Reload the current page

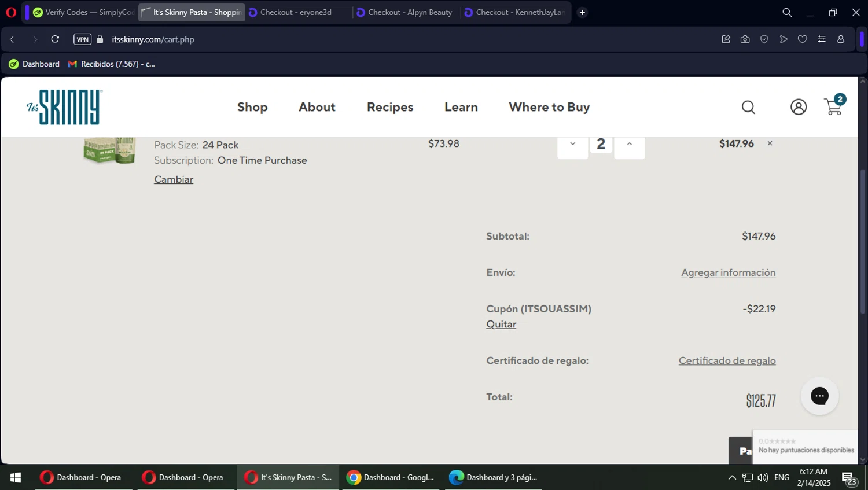pyautogui.click(x=55, y=39)
